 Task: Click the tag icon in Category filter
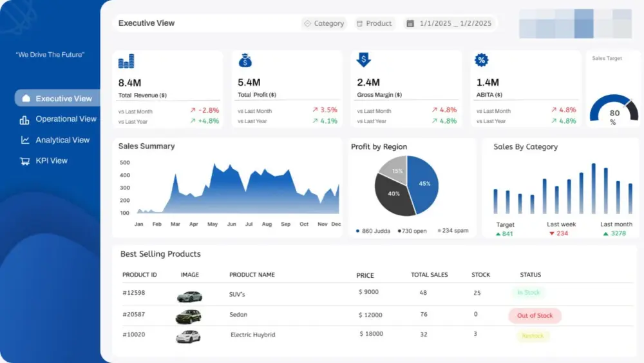point(307,23)
